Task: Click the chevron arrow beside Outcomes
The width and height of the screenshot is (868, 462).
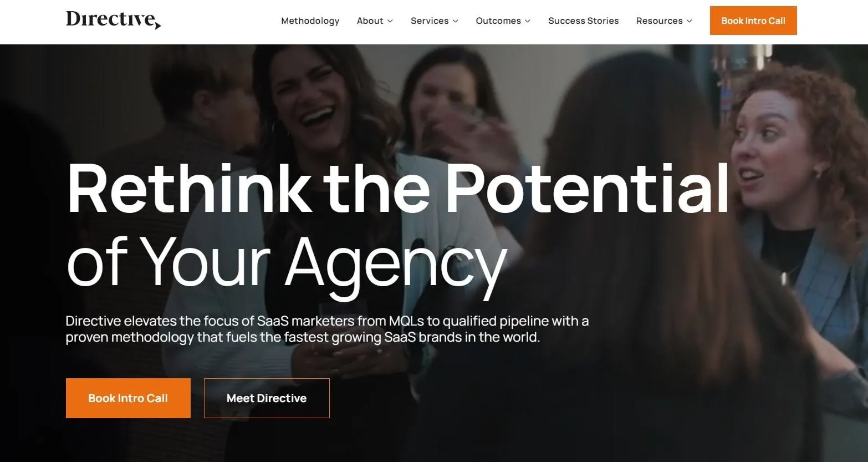Action: point(528,21)
